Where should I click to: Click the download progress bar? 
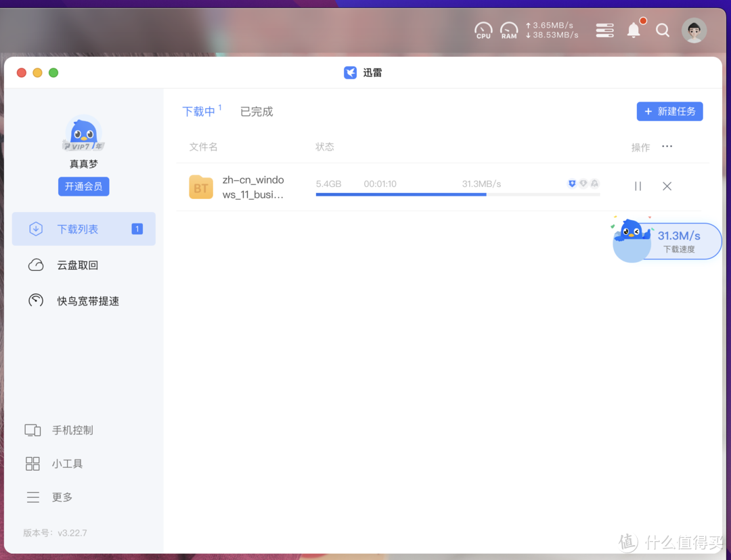pyautogui.click(x=457, y=194)
